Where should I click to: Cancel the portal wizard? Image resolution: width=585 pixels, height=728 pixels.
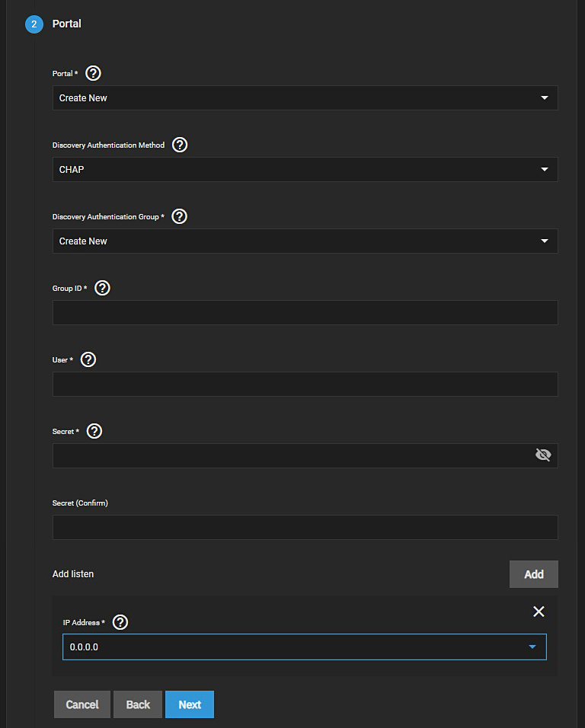point(82,704)
